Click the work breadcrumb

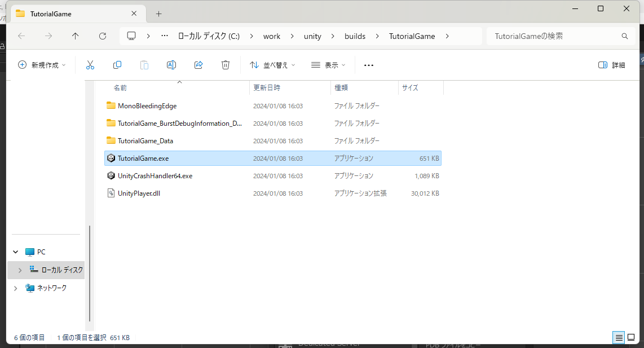[272, 36]
